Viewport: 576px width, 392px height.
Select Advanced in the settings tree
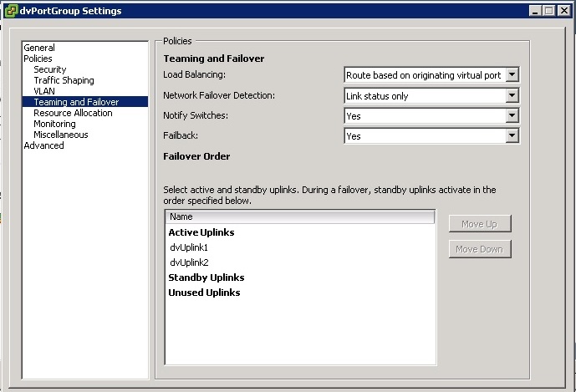pos(43,146)
